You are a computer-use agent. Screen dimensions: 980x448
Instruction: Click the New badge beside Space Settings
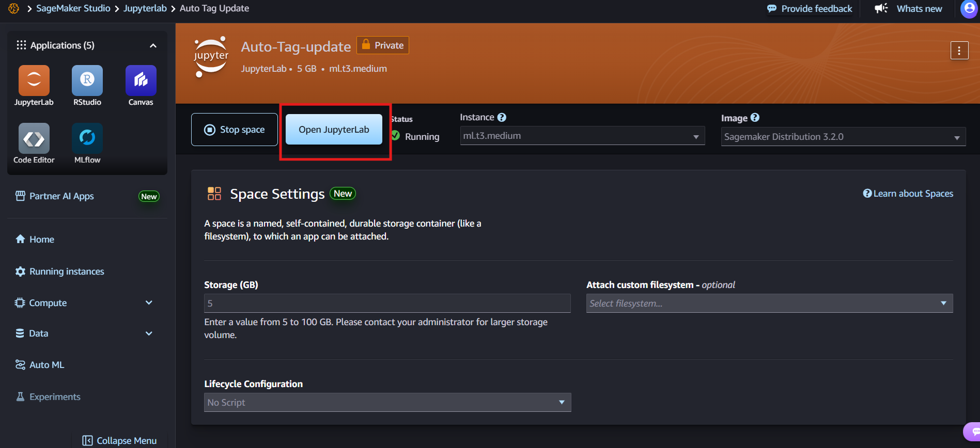coord(343,194)
